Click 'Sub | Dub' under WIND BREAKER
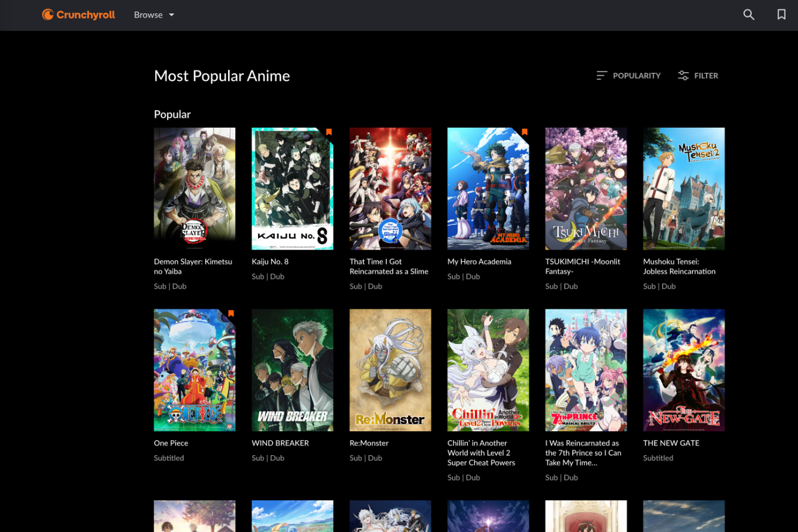The width and height of the screenshot is (798, 532). point(268,458)
